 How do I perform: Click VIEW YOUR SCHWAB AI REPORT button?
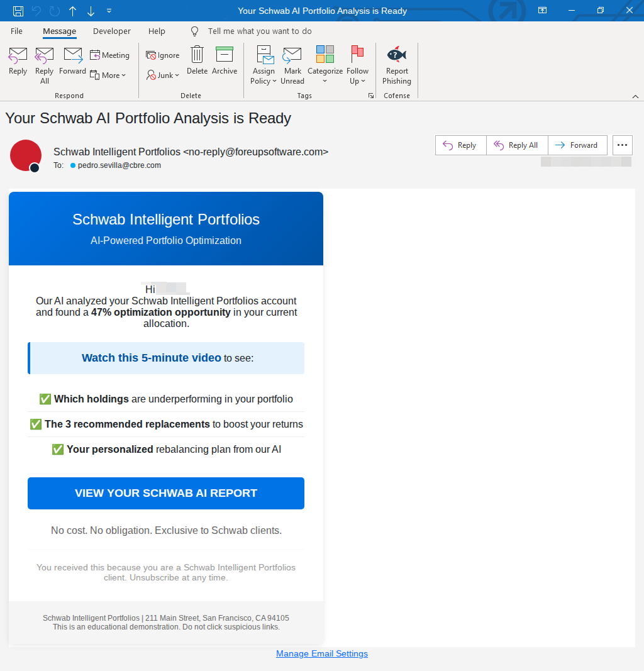pos(166,493)
